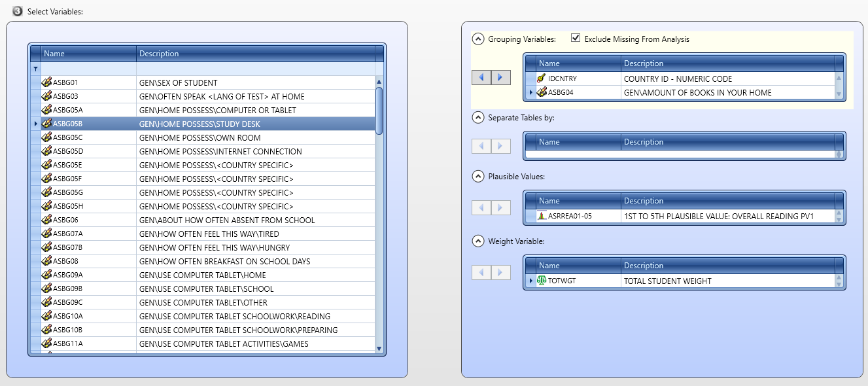The height and width of the screenshot is (386, 868).
Task: Collapse the Weight Variable section
Action: pyautogui.click(x=478, y=241)
